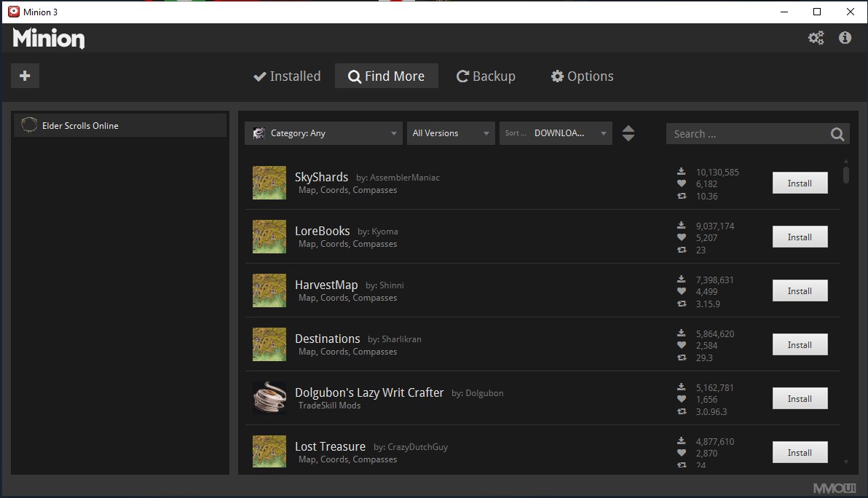
Task: Click SkyShards favorites heart icon
Action: 682,183
